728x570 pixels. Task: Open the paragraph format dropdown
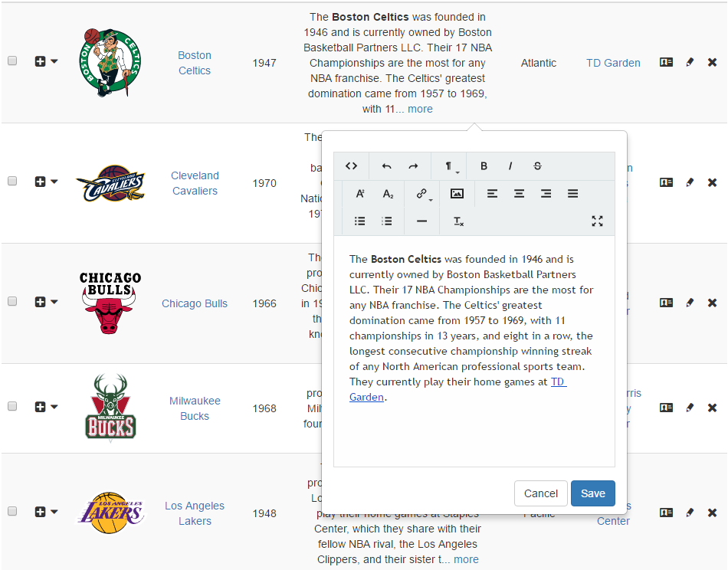[x=451, y=166]
